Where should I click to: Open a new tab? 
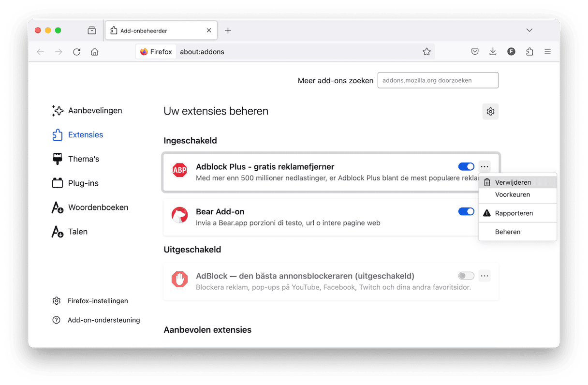point(228,30)
